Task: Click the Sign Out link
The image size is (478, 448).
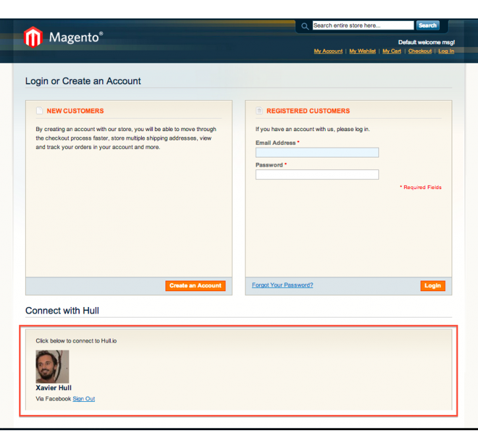Action: click(84, 399)
